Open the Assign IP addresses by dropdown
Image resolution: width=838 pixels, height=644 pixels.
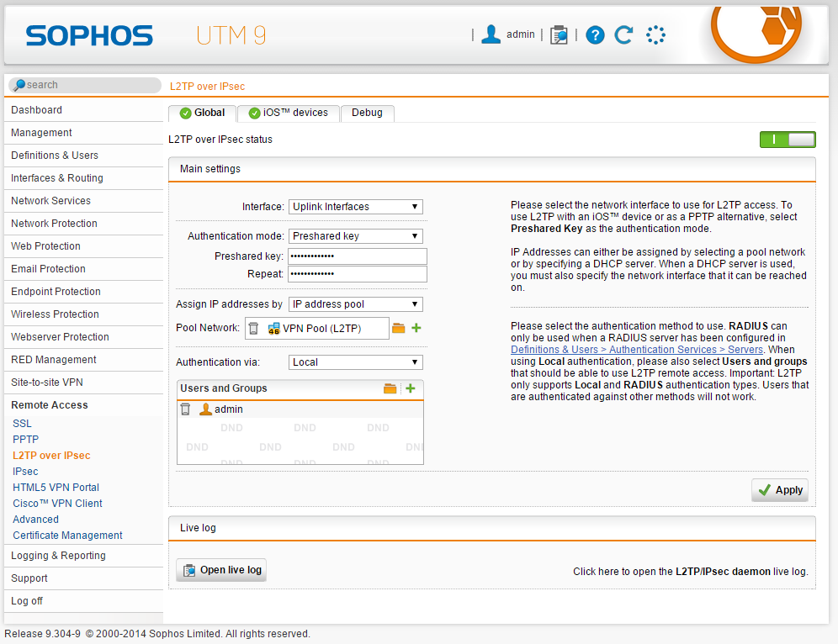356,304
